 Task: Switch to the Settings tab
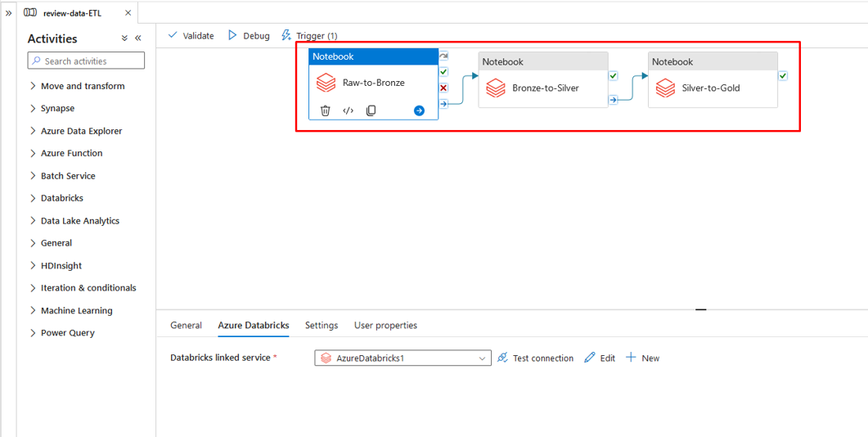tap(322, 325)
